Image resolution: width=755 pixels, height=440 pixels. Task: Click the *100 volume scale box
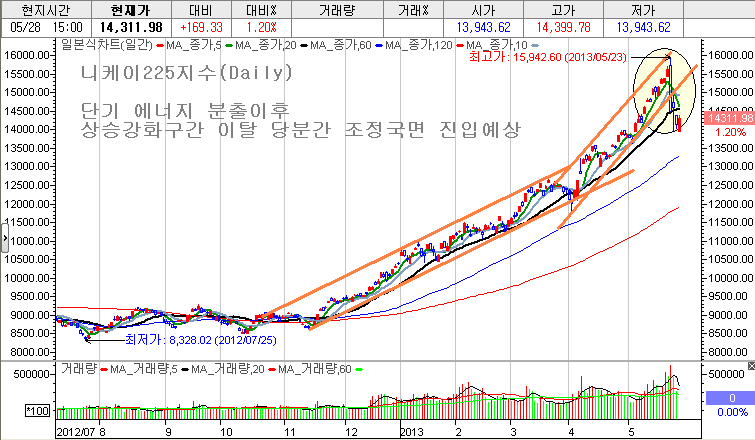(38, 411)
